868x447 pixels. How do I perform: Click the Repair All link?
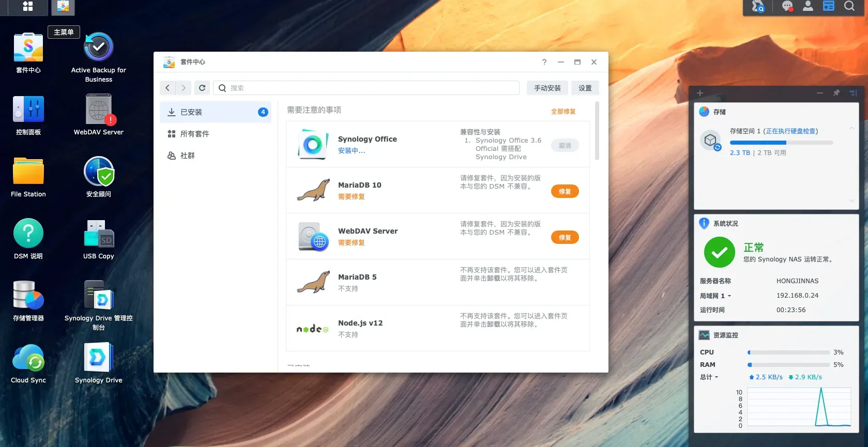tap(564, 112)
